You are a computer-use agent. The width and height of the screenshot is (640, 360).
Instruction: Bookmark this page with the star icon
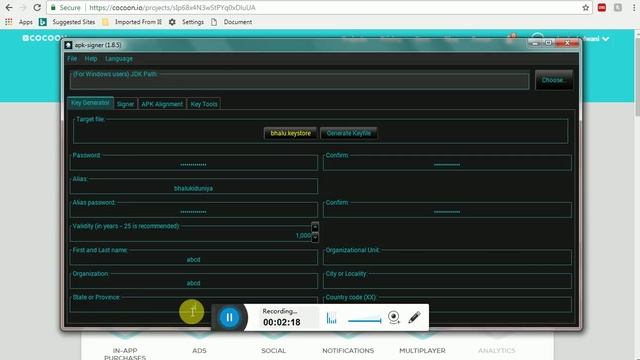(586, 7)
